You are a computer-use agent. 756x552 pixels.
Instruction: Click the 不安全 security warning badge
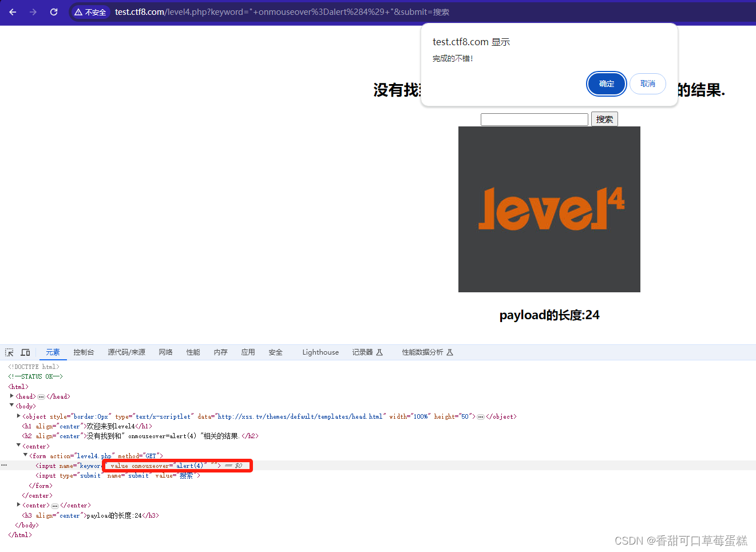[90, 11]
